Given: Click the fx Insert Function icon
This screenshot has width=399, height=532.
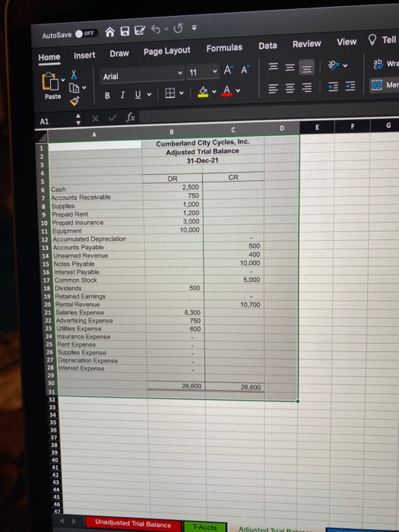Looking at the screenshot, I should tap(130, 117).
